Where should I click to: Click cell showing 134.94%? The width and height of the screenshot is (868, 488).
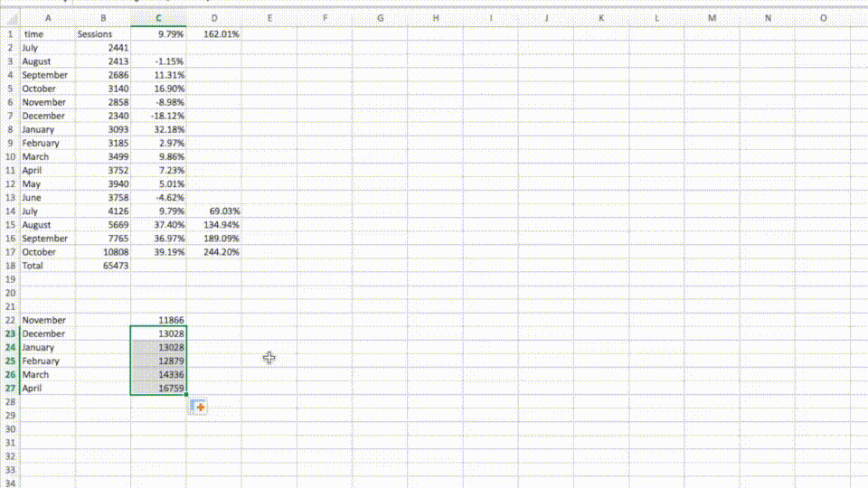click(213, 225)
